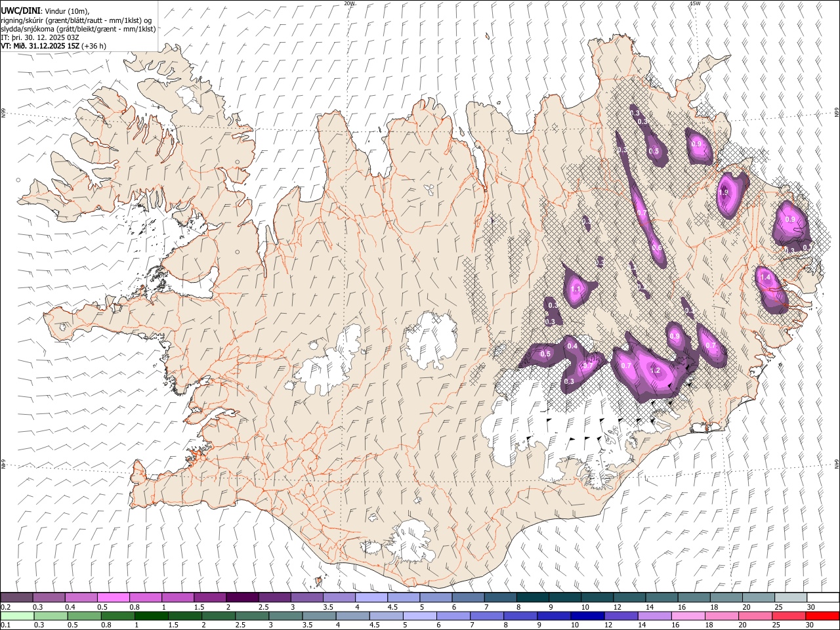This screenshot has width=840, height=630.
Task: Click the 20W longitude label
Action: [x=349, y=3]
